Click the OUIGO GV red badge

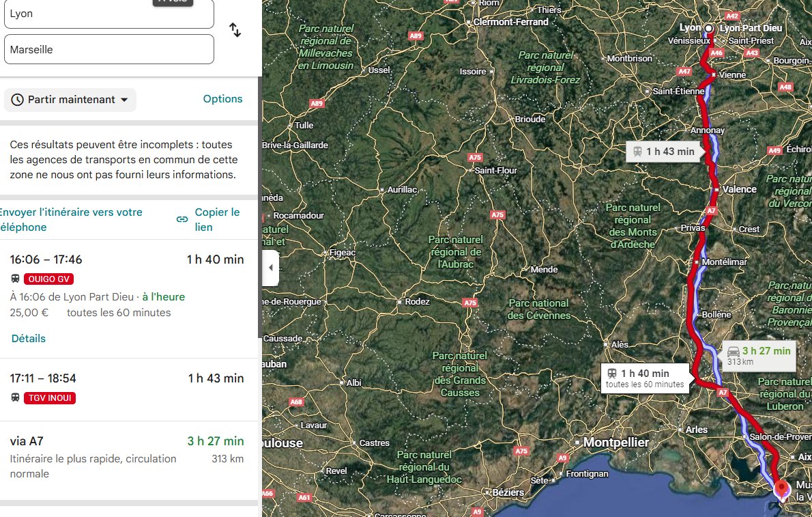pyautogui.click(x=48, y=279)
